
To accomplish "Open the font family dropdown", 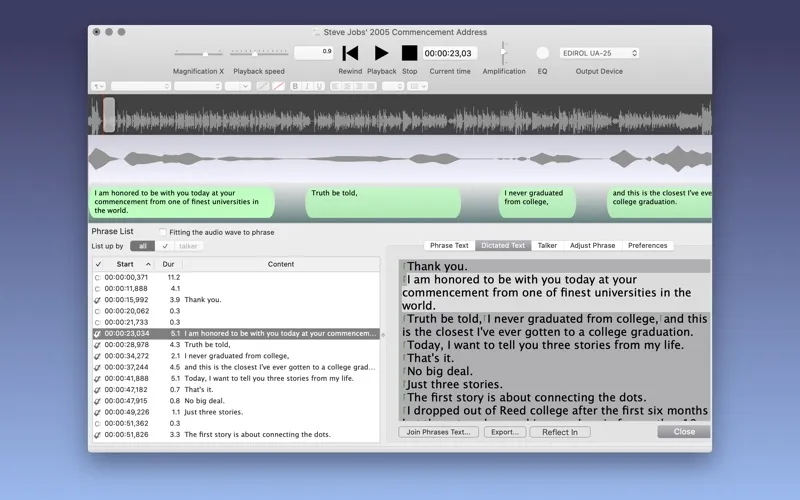I will tap(140, 86).
